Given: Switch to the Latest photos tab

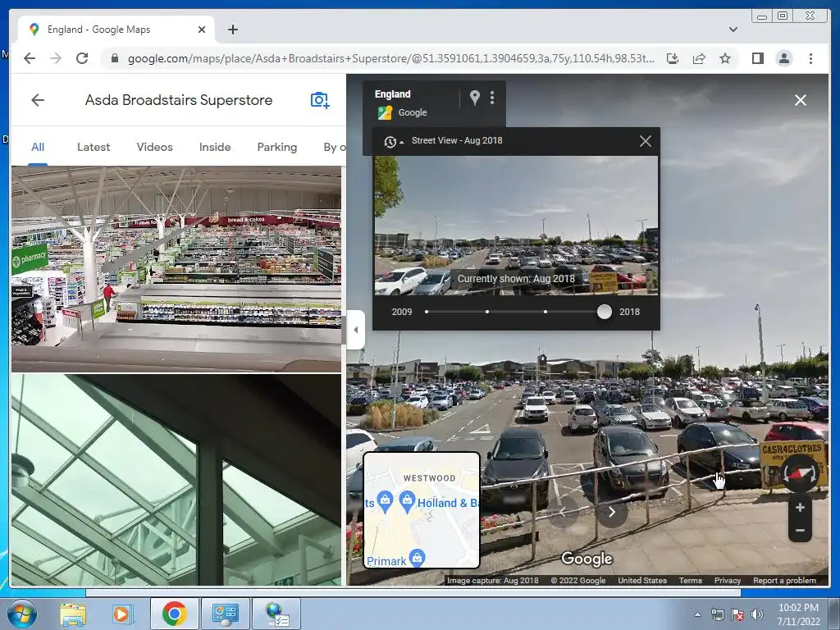Looking at the screenshot, I should (x=94, y=147).
